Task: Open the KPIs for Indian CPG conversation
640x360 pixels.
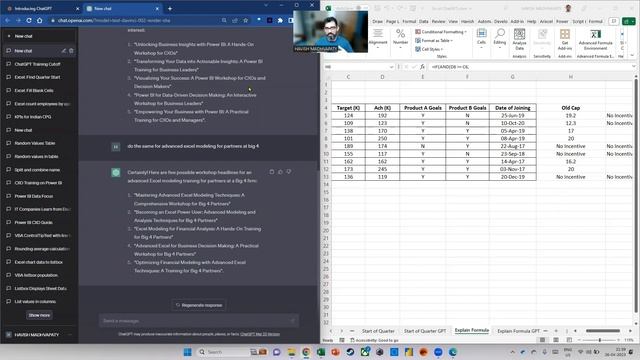Action: (x=33, y=117)
